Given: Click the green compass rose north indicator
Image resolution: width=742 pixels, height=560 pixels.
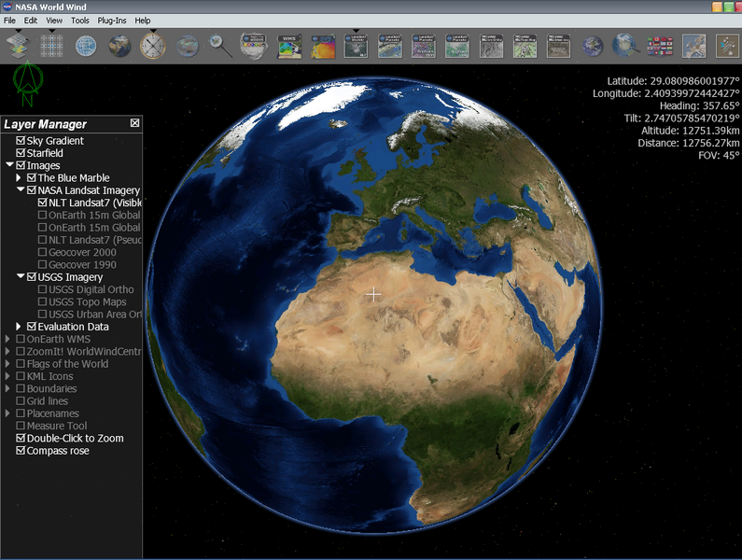Looking at the screenshot, I should (x=28, y=83).
